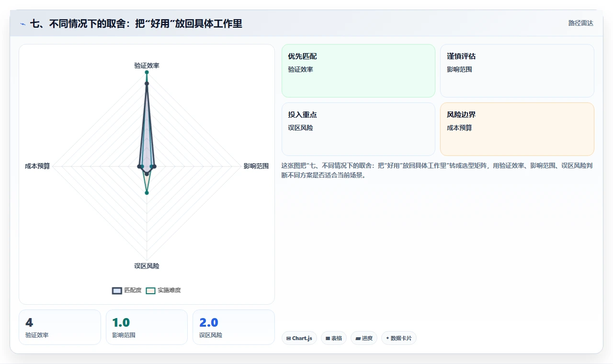Click the section title 七、不同情况下的取舍
This screenshot has width=613, height=364.
[x=136, y=23]
